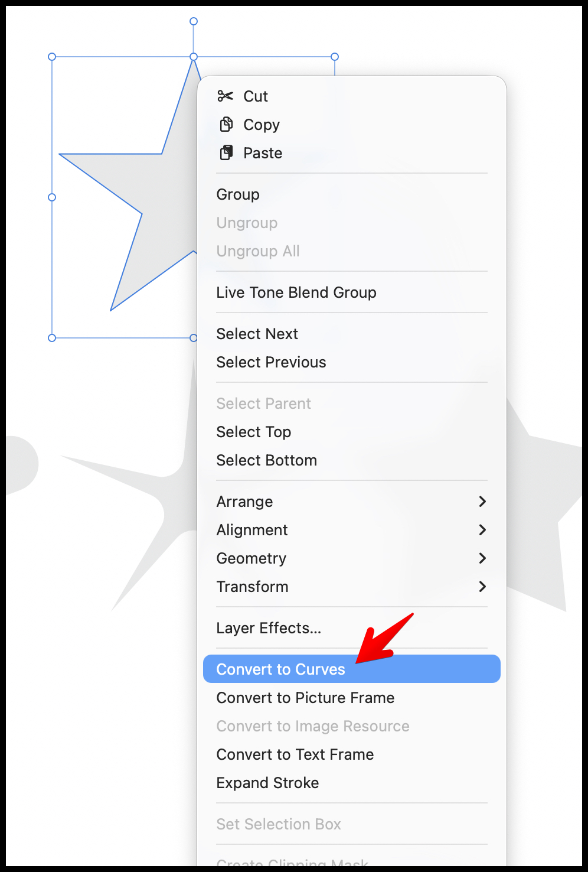
Task: Select Expand Stroke option
Action: pyautogui.click(x=267, y=783)
